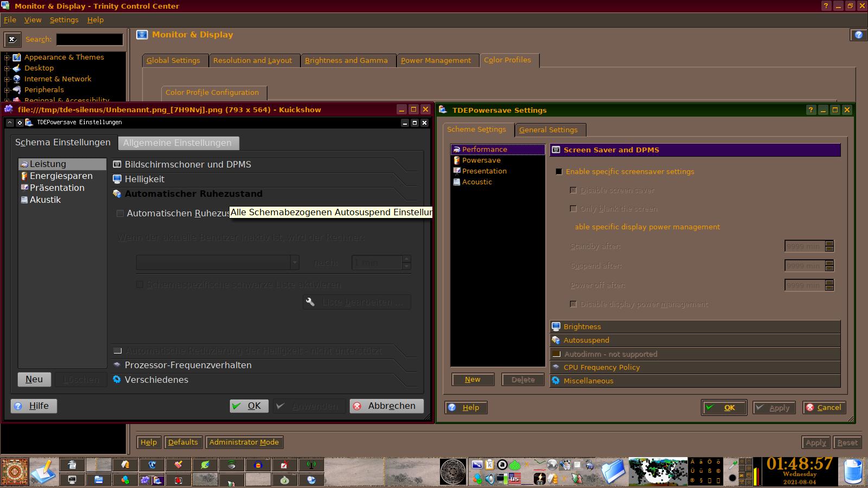Click the New scheme button
The width and height of the screenshot is (868, 488).
pos(473,380)
